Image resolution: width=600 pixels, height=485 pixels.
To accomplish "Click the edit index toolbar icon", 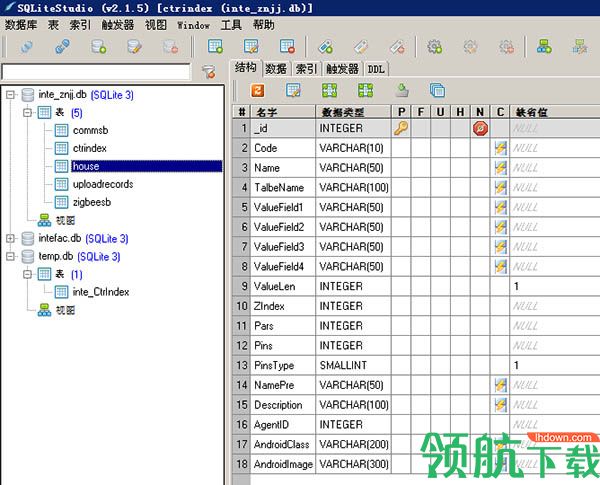I will coord(361,47).
